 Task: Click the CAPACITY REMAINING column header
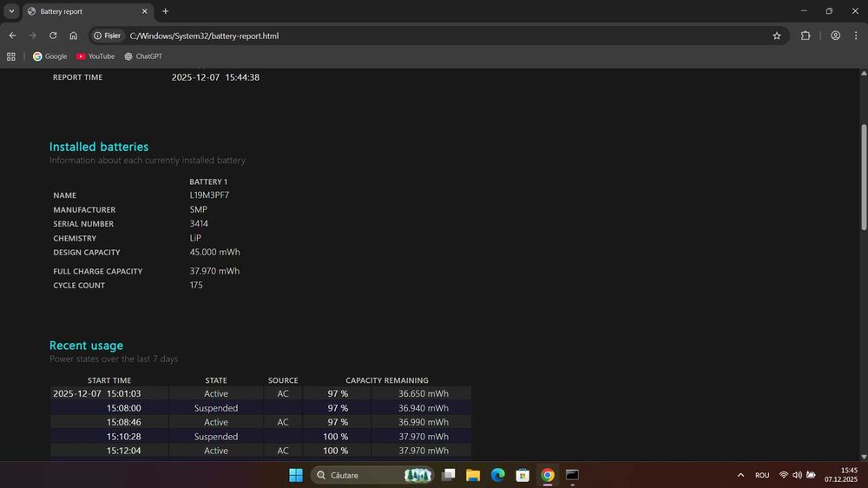click(x=387, y=380)
